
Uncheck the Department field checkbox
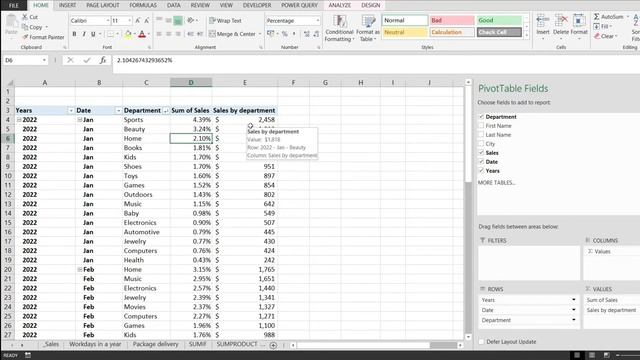(x=481, y=117)
